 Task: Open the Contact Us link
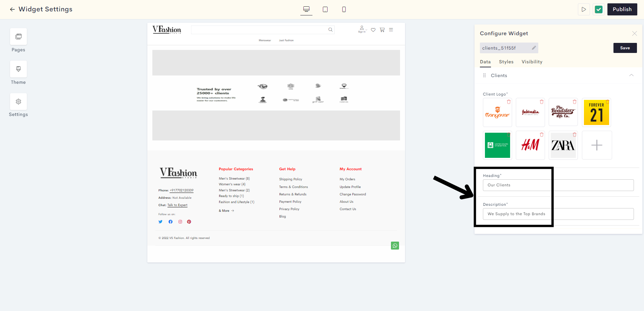click(348, 209)
